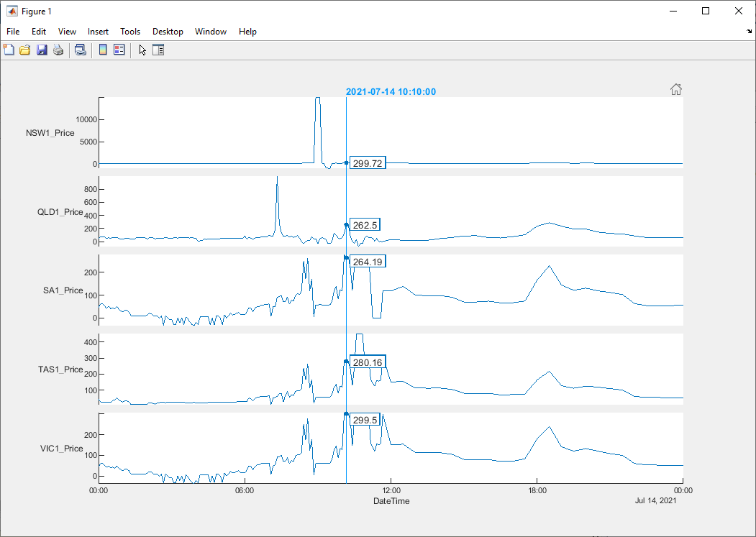Click the MATLAB logo in the title bar
Screen dimensions: 756x537
click(x=12, y=11)
